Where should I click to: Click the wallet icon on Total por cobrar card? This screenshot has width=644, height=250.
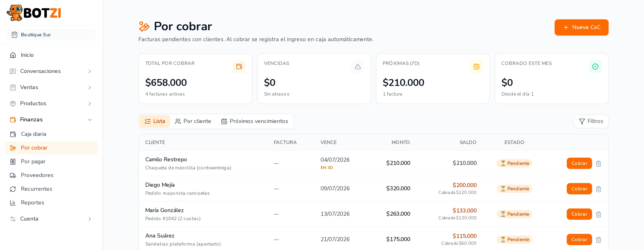tap(239, 67)
